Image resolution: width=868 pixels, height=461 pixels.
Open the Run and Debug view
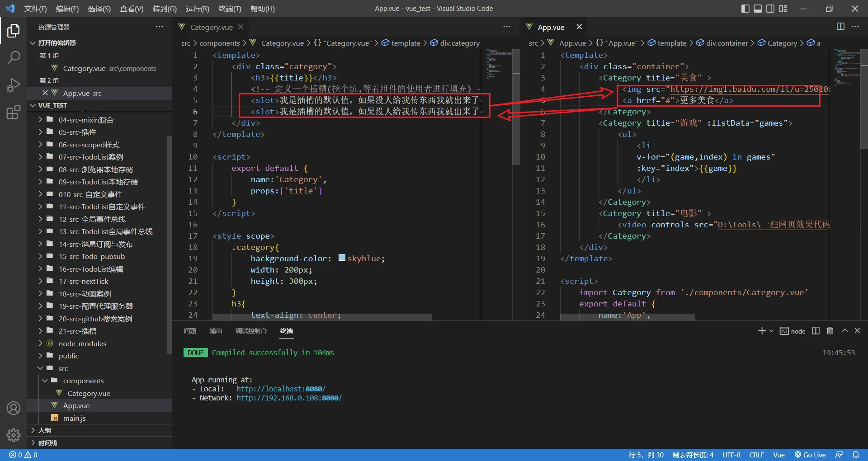[x=14, y=85]
